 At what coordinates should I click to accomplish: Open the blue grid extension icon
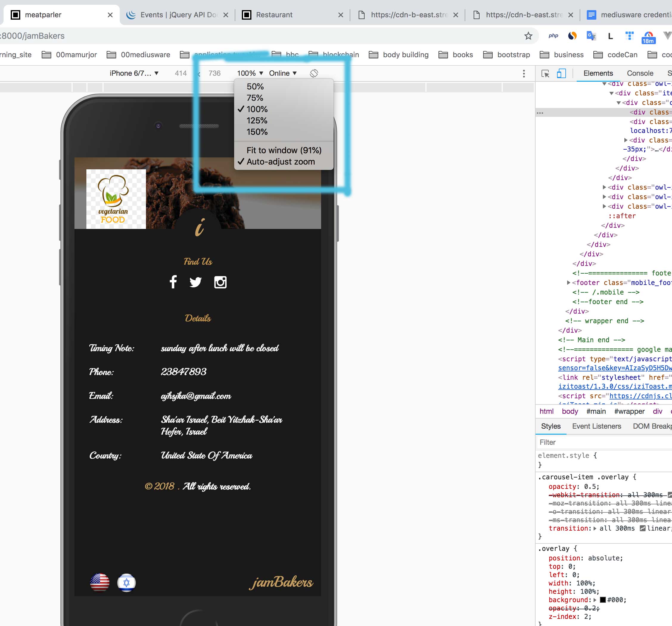pos(629,35)
